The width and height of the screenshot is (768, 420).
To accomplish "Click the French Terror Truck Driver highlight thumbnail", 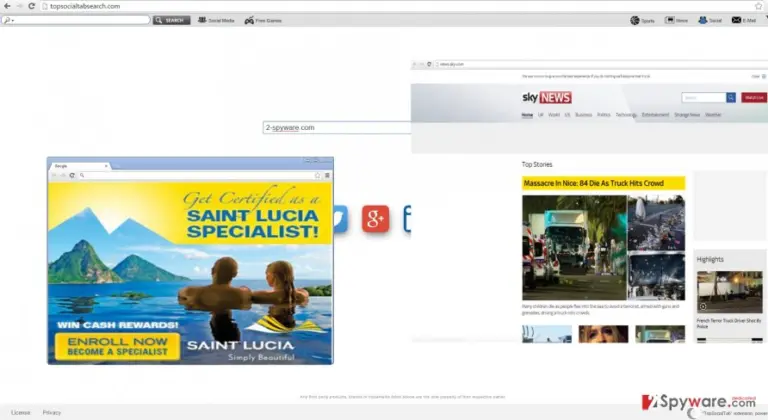I will [729, 292].
